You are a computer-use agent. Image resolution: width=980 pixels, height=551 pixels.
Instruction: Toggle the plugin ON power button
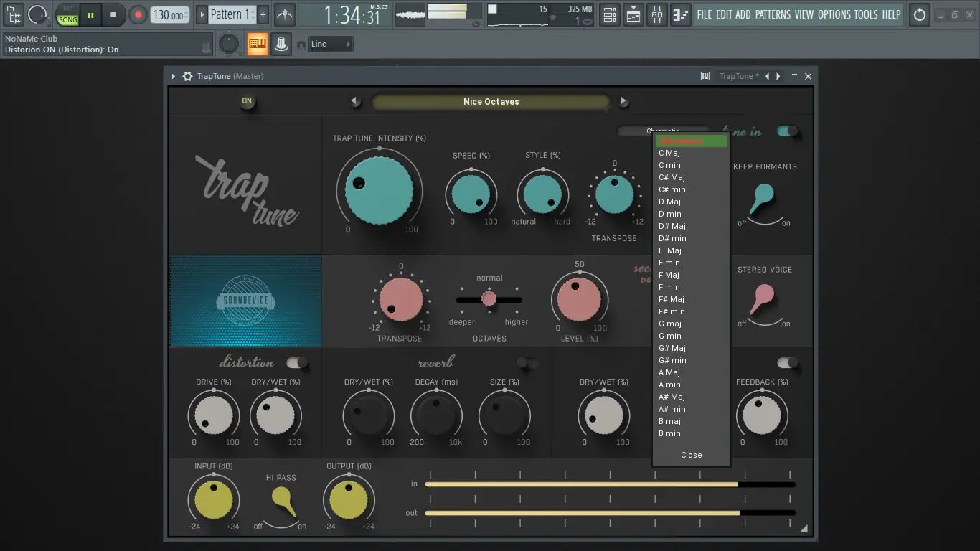point(247,101)
